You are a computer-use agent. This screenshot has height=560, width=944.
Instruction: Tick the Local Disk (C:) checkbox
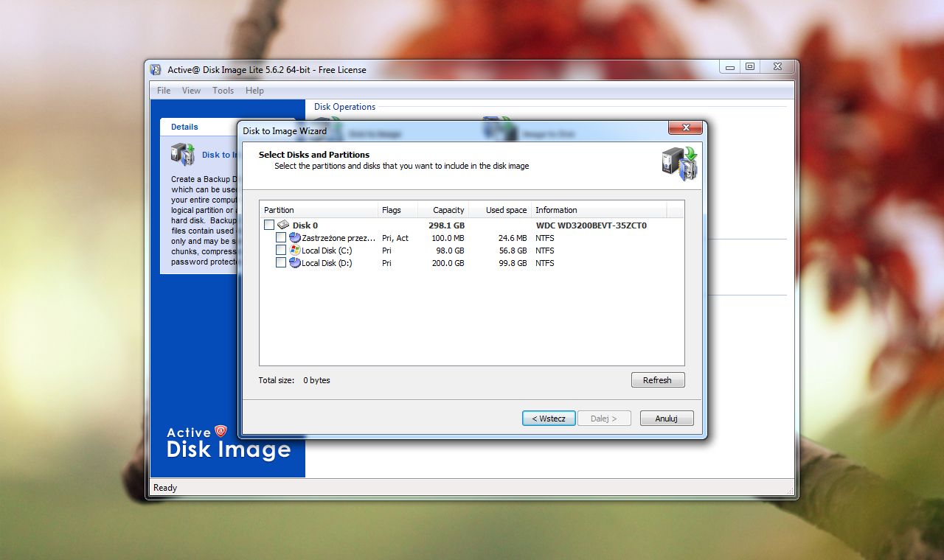click(281, 250)
